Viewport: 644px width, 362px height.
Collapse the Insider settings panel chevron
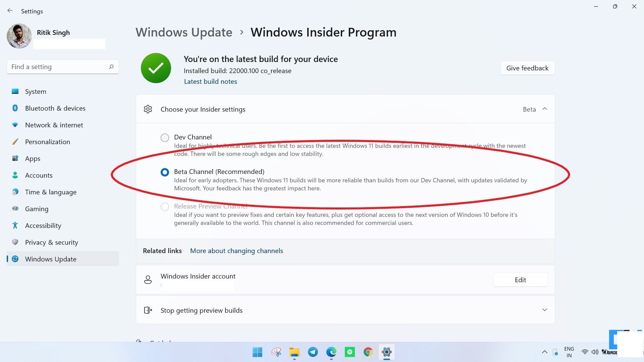tap(544, 108)
